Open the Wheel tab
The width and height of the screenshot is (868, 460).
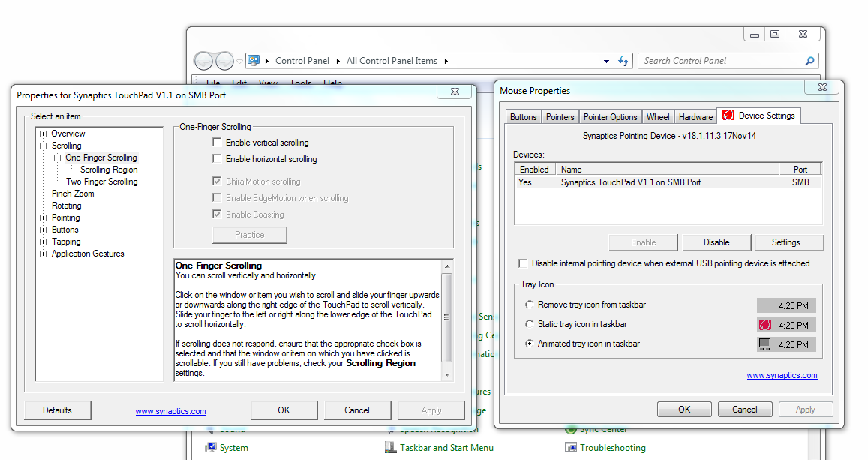point(658,117)
